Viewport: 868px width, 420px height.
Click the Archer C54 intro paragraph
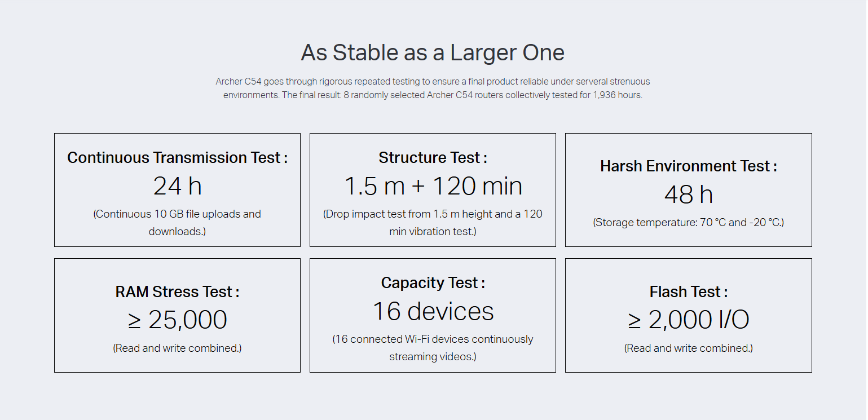(433, 88)
